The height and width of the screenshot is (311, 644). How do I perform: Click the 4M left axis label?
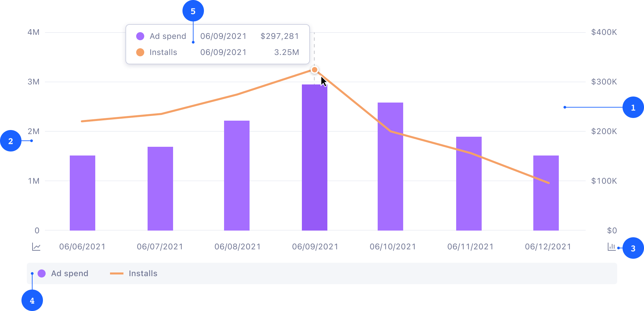34,32
